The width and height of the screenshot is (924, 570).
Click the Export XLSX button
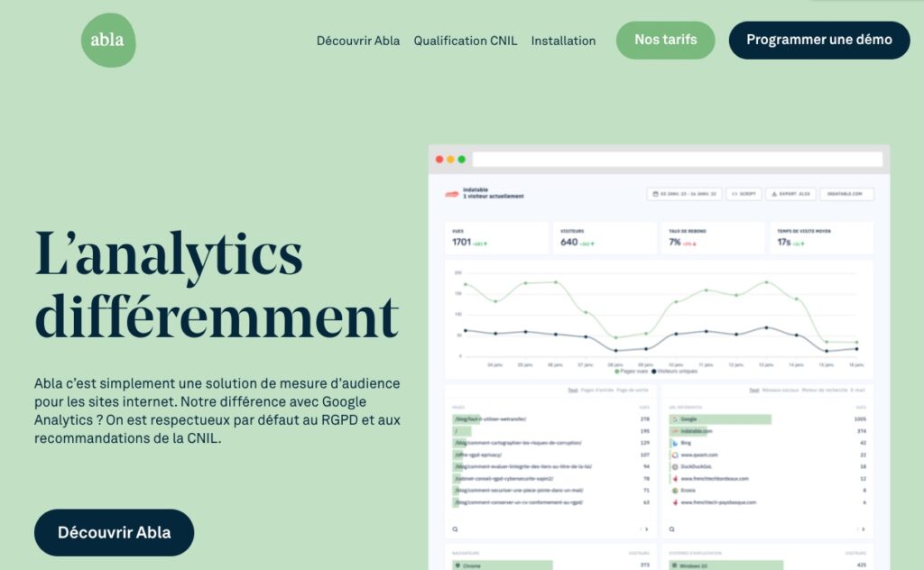[790, 194]
